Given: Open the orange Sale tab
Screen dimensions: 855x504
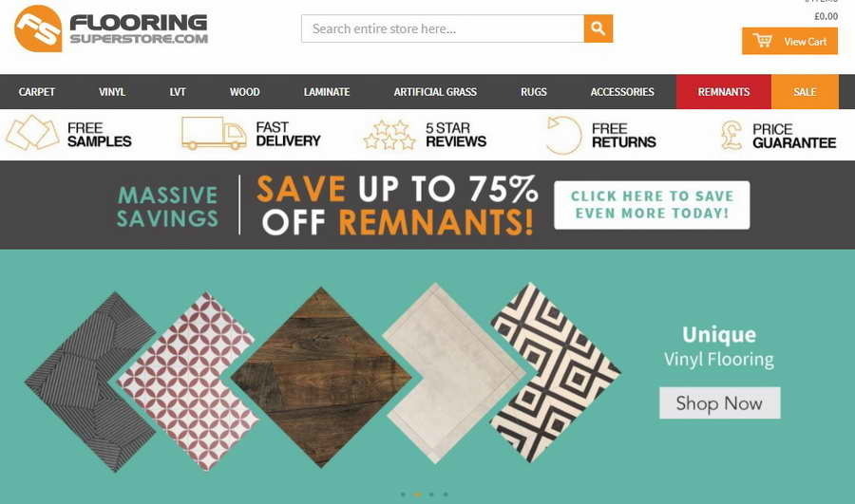Looking at the screenshot, I should (x=805, y=91).
